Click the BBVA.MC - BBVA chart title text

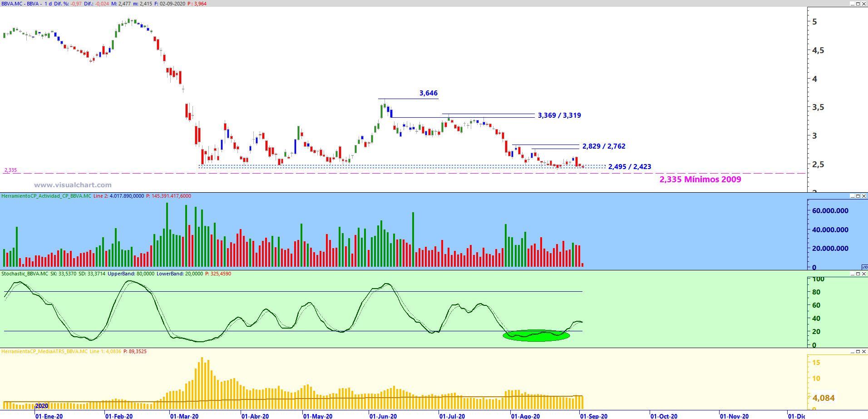coord(20,4)
